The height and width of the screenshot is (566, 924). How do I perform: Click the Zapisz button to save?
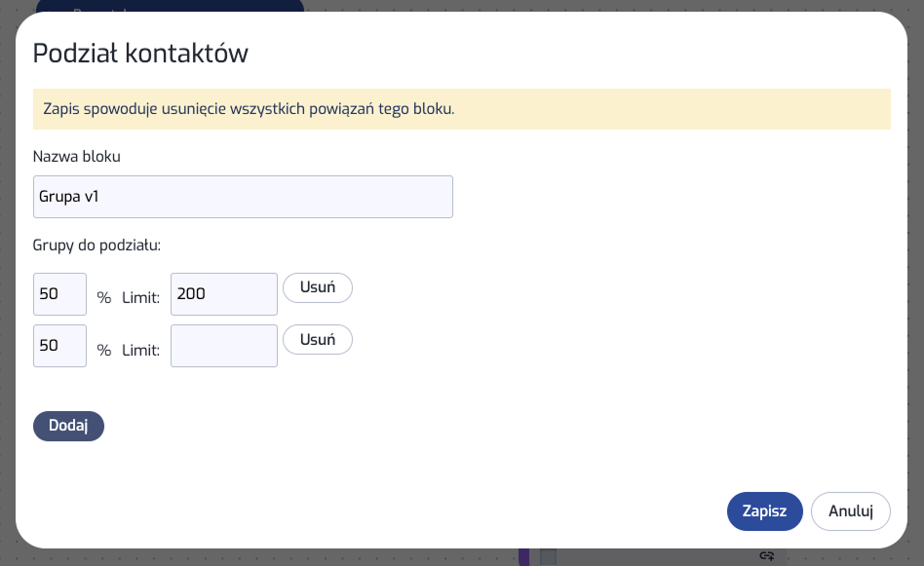pos(764,511)
